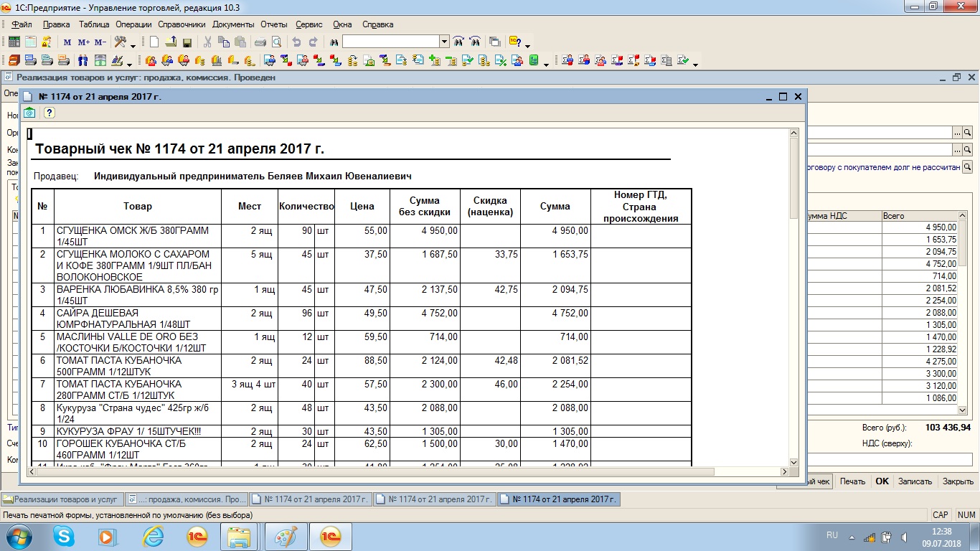Image resolution: width=980 pixels, height=551 pixels.
Task: Open dropdown arrow next to tools hammer icon
Action: [133, 44]
